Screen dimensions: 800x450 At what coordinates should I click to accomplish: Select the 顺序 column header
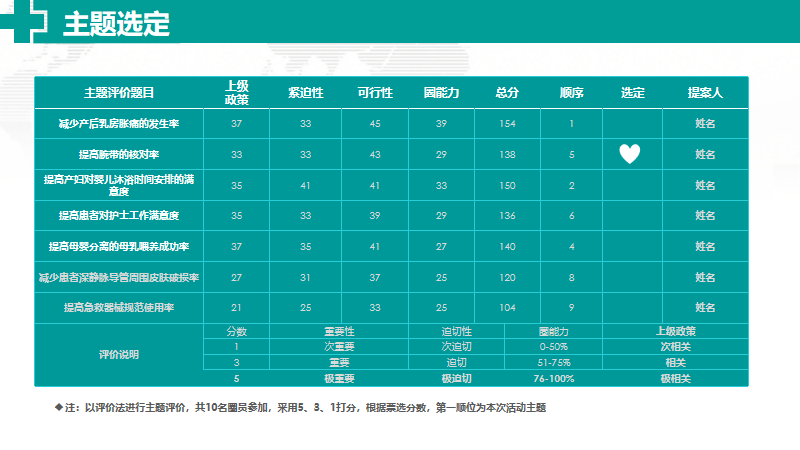click(571, 93)
